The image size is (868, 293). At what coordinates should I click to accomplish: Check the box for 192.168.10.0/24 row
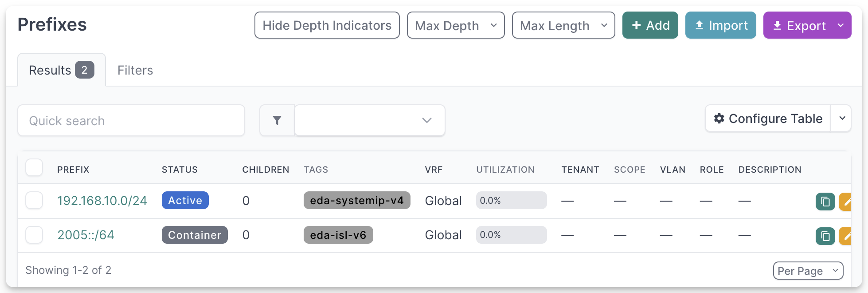(34, 200)
